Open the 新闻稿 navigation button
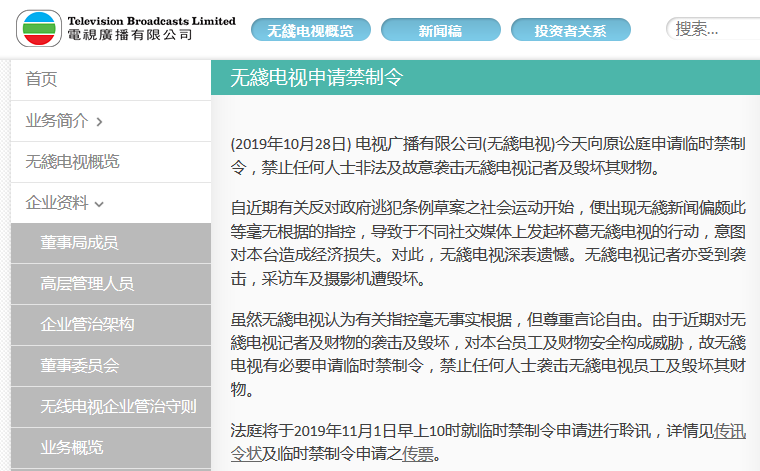 (x=441, y=30)
